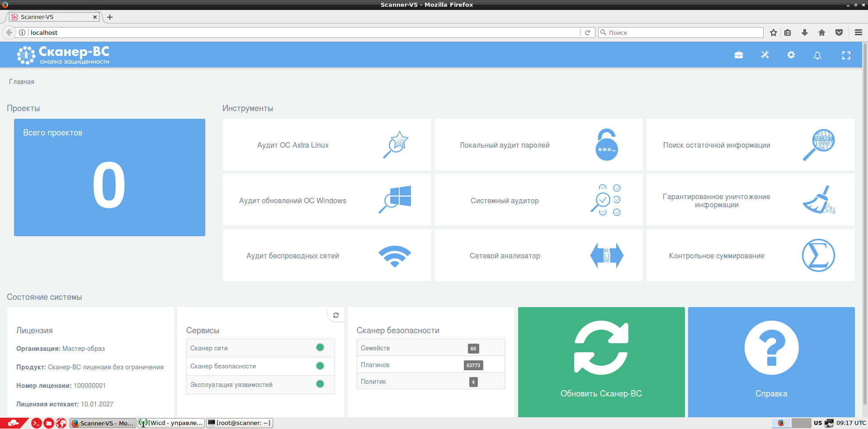Viewport: 868px width, 429px height.
Task: Open a new Firefox tab
Action: [110, 17]
